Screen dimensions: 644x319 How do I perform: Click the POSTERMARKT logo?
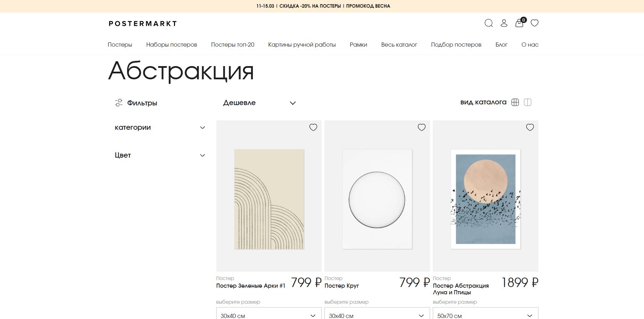point(142,24)
